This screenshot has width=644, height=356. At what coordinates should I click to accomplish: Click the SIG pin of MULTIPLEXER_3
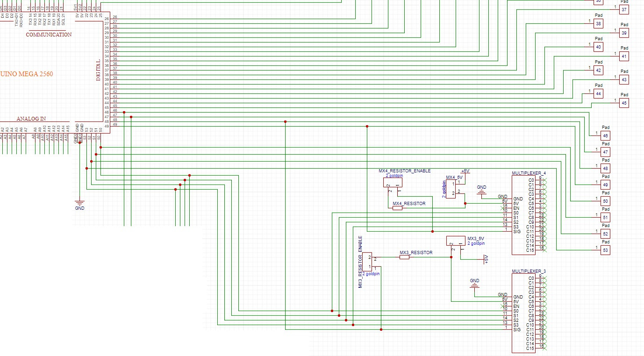coord(516,328)
